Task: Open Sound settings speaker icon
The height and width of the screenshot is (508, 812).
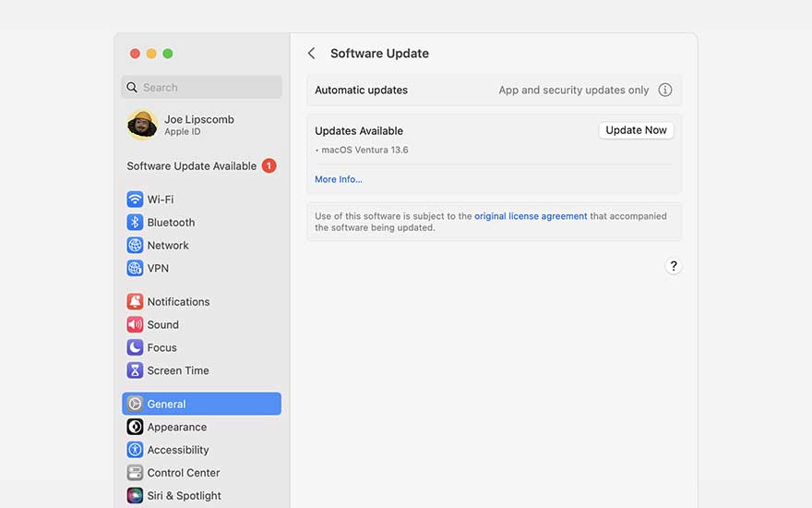Action: [x=135, y=325]
